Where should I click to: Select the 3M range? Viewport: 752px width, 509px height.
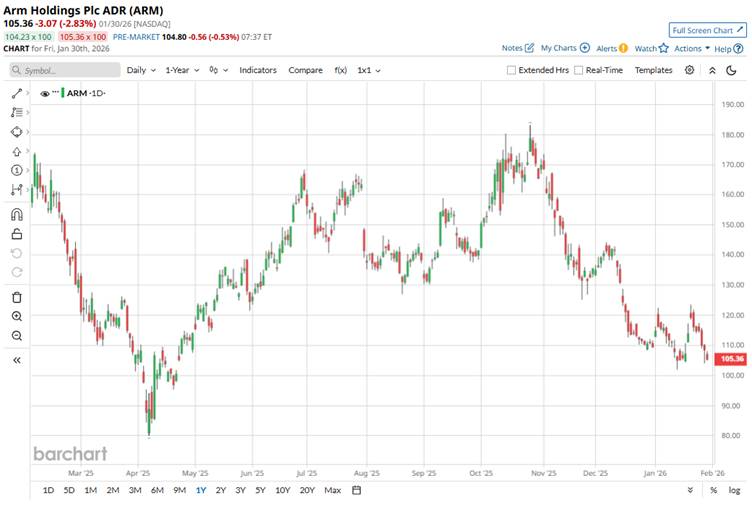coord(135,490)
